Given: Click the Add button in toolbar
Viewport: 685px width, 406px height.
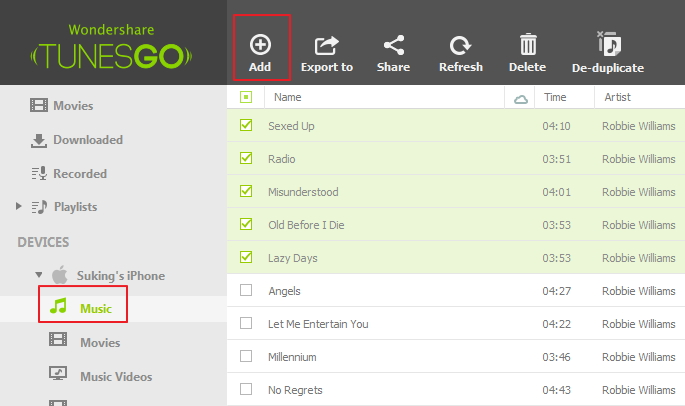Looking at the screenshot, I should pyautogui.click(x=260, y=52).
